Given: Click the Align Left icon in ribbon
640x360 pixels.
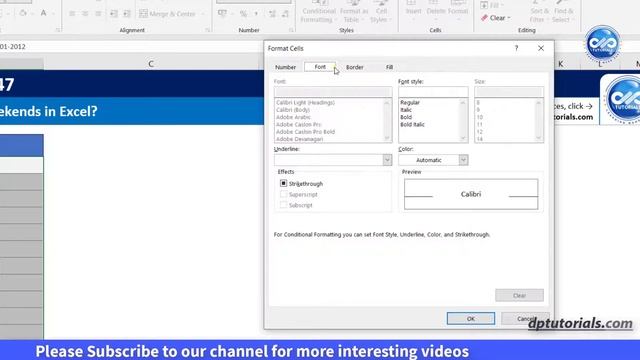Looking at the screenshot, I should [72, 14].
